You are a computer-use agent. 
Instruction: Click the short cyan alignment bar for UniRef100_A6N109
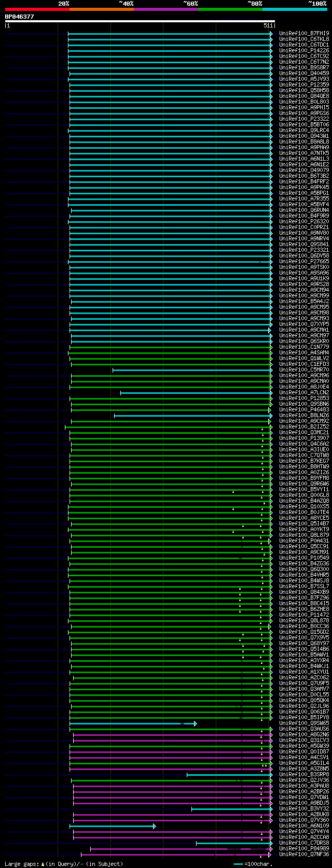(113, 826)
